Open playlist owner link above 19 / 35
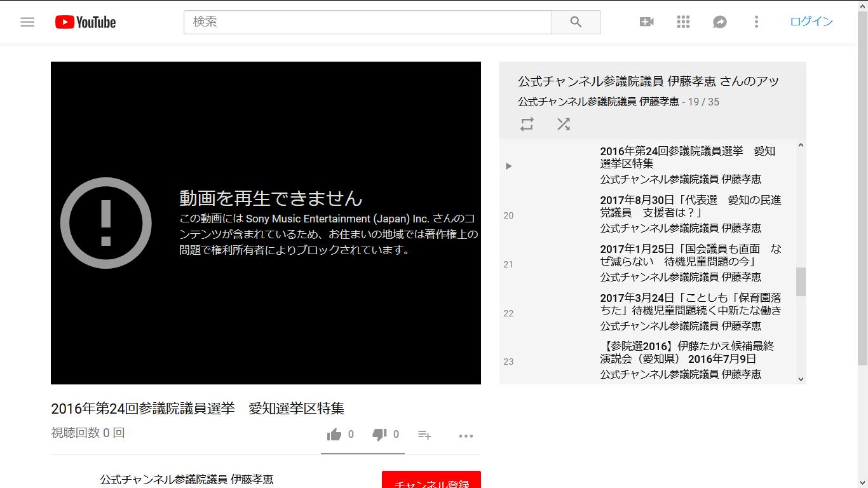The image size is (868, 488). pos(599,102)
